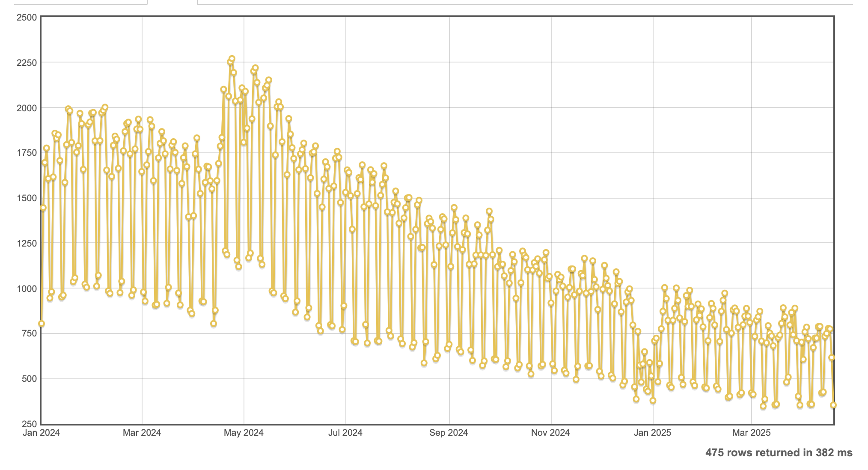
Task: Click the "Jul 2024" x-axis label
Action: (x=345, y=433)
